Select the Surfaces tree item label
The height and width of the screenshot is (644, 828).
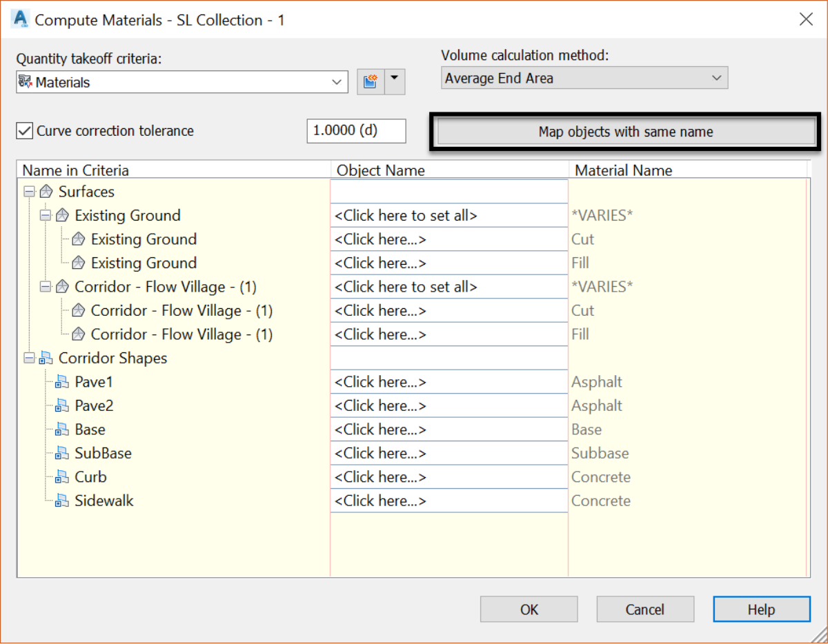tap(86, 192)
